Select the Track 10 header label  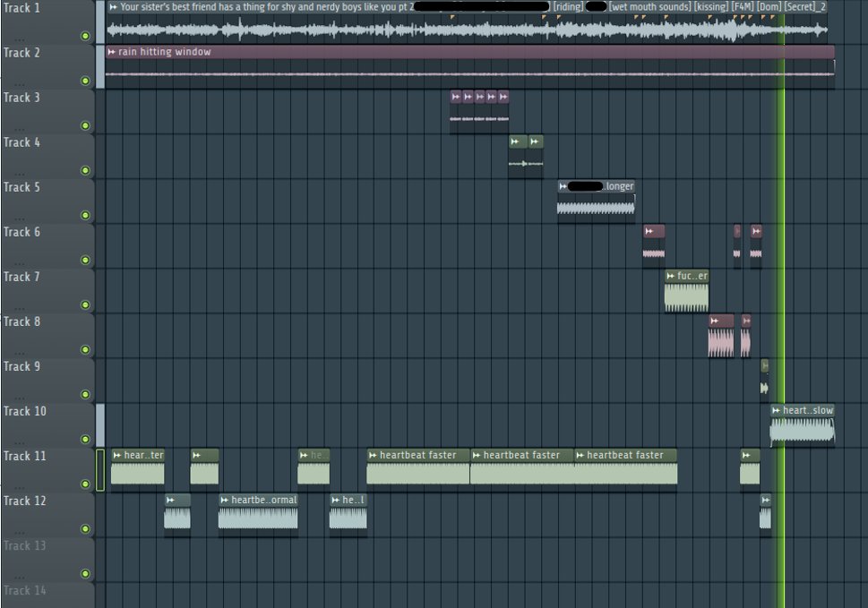(24, 412)
